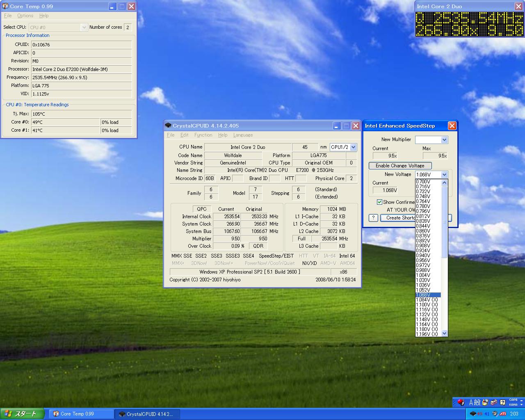Minimize the language bar with dash button

pyautogui.click(x=521, y=401)
